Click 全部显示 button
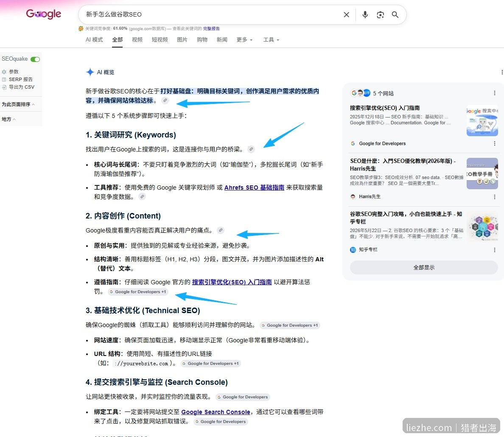 [x=424, y=268]
